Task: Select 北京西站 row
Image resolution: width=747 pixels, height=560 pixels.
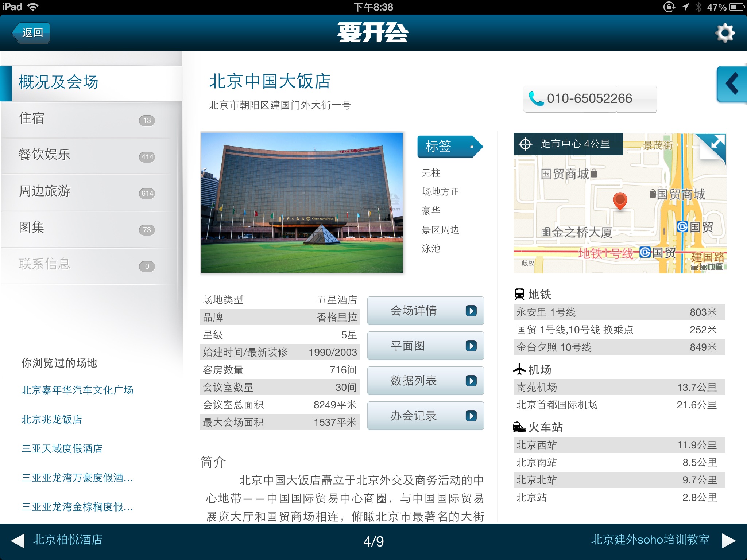Action: (x=619, y=445)
